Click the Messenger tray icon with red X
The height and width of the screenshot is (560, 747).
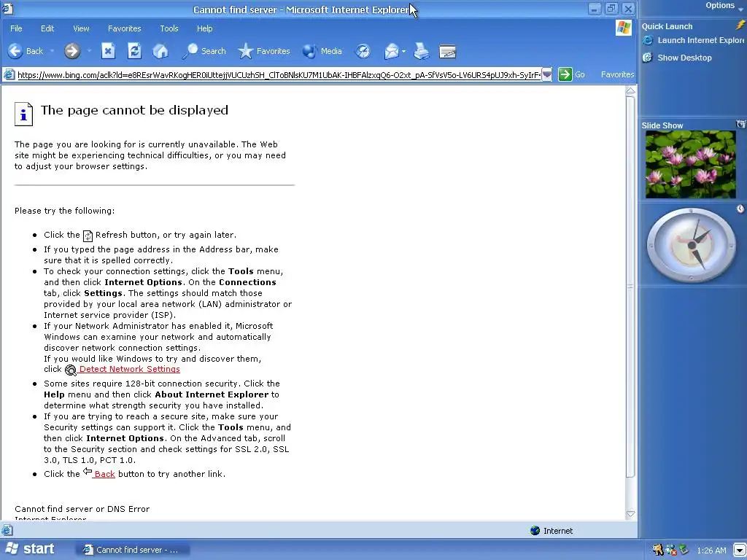tap(671, 550)
